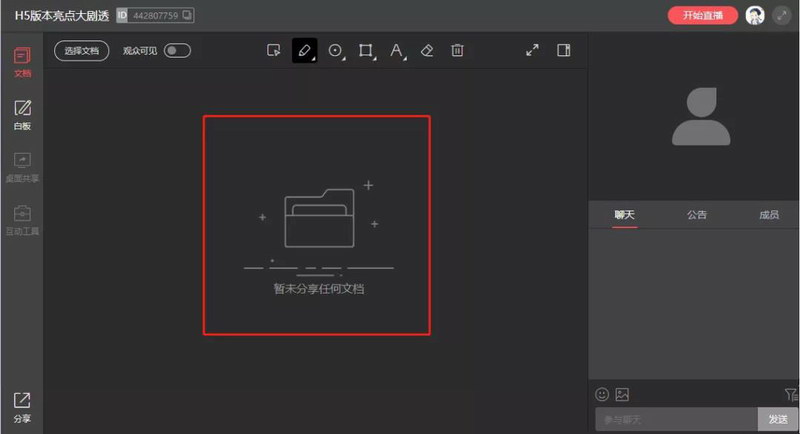The width and height of the screenshot is (800, 434).
Task: Click the 开始直播 start broadcast button
Action: coord(702,15)
